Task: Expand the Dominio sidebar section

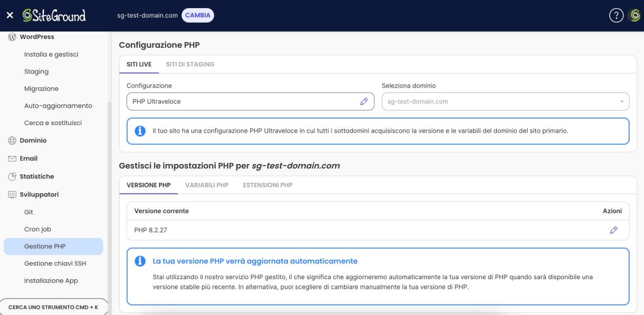Action: [x=33, y=140]
